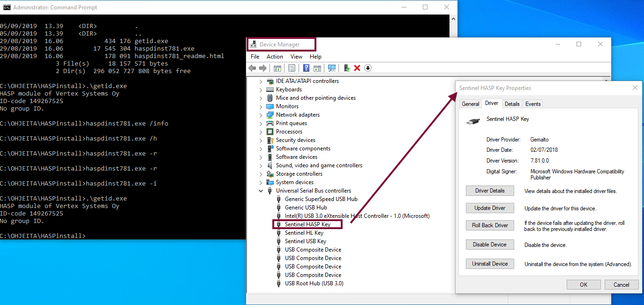Click the Properties toolbar icon
Image resolution: width=644 pixels, height=305 pixels.
pos(292,68)
